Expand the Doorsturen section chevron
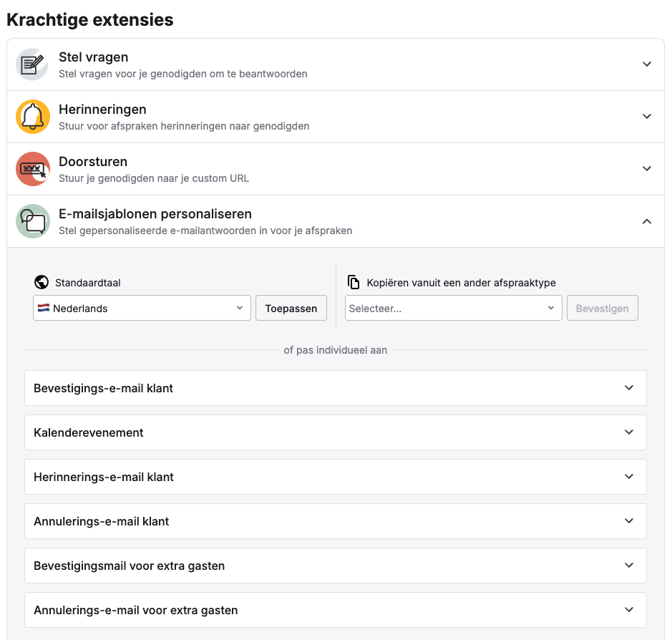Image resolution: width=672 pixels, height=640 pixels. [x=646, y=169]
